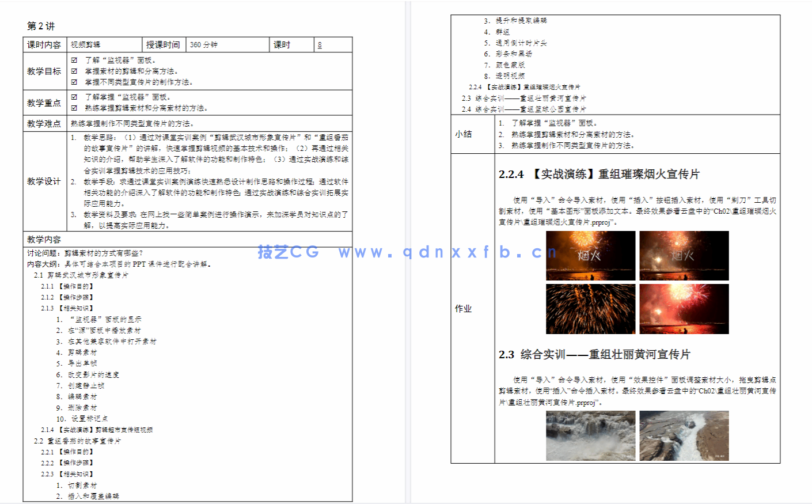The width and height of the screenshot is (812, 504).
Task: Toggle checkbox beside "熟练掌握剪辑素材和分离素材的方法"
Action: [x=73, y=107]
